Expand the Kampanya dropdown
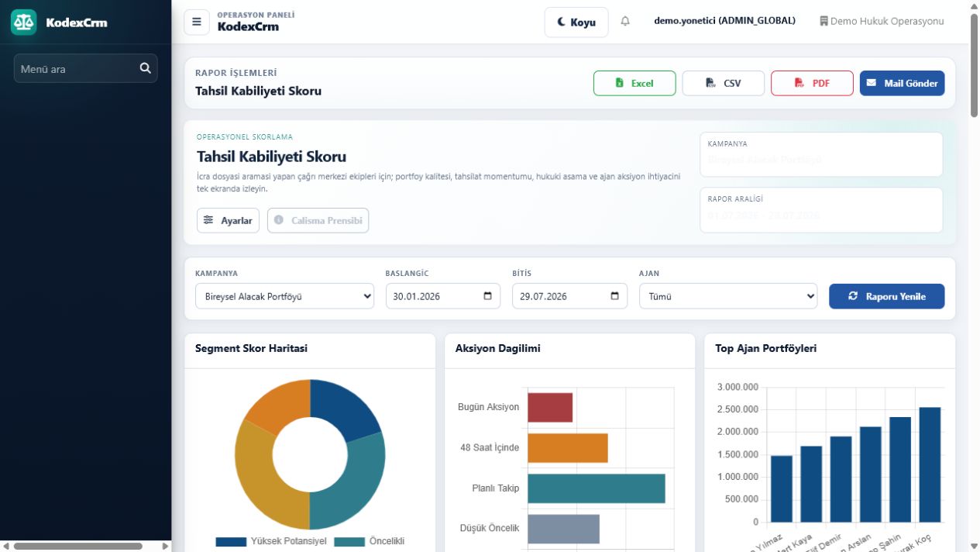 point(284,296)
